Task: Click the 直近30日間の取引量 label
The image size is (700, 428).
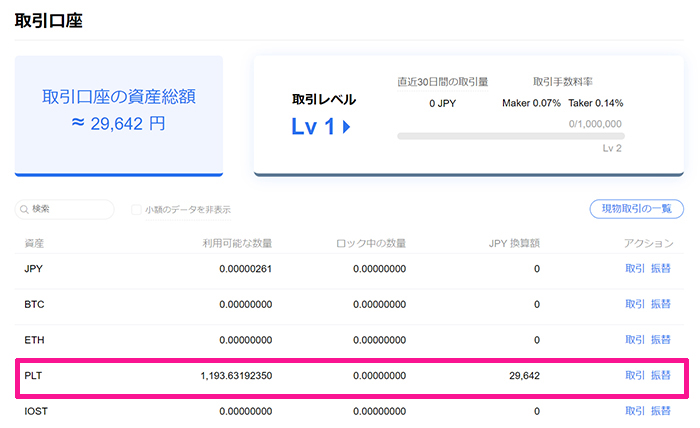Action: pos(442,82)
